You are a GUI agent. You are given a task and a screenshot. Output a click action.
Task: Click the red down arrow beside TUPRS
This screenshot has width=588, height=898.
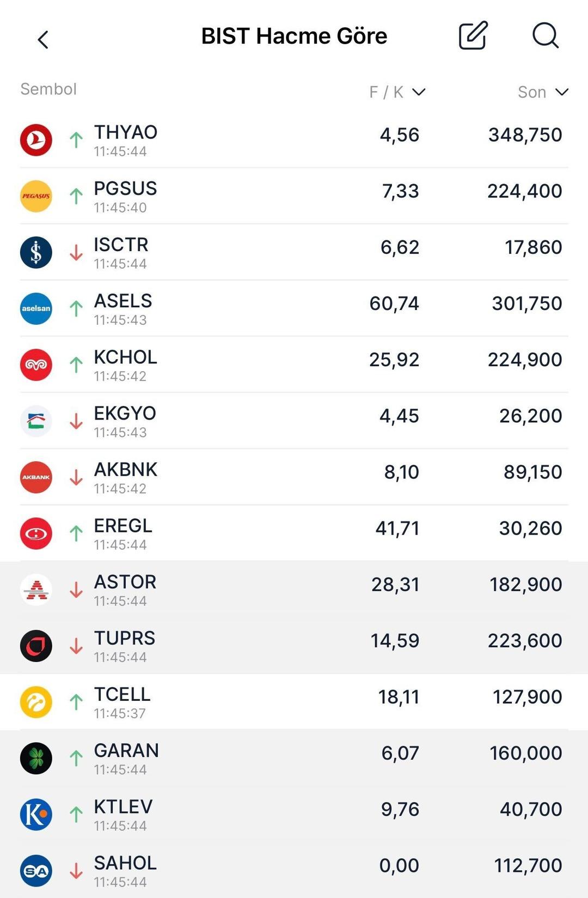coord(75,646)
